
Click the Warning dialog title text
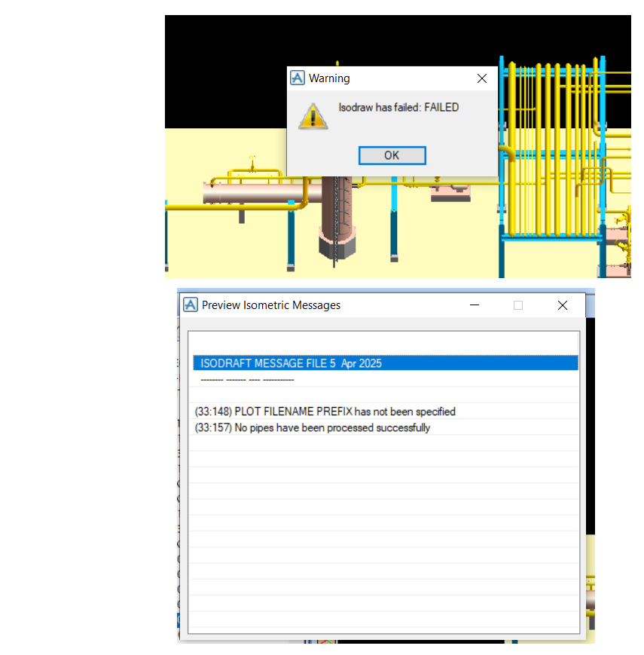(329, 78)
